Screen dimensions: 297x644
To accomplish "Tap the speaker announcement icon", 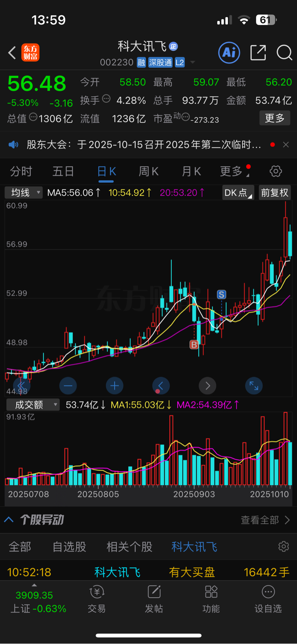I will [x=14, y=145].
